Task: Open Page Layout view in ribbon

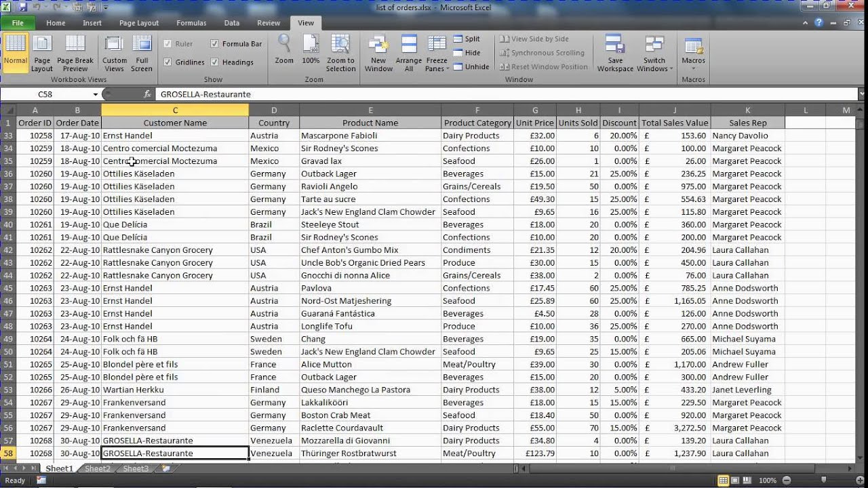Action: point(42,53)
